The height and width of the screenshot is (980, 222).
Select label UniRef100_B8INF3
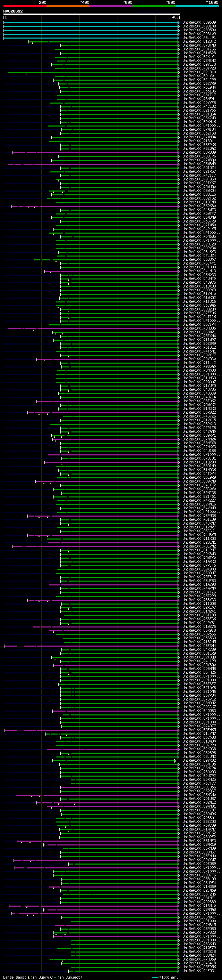pos(199,841)
